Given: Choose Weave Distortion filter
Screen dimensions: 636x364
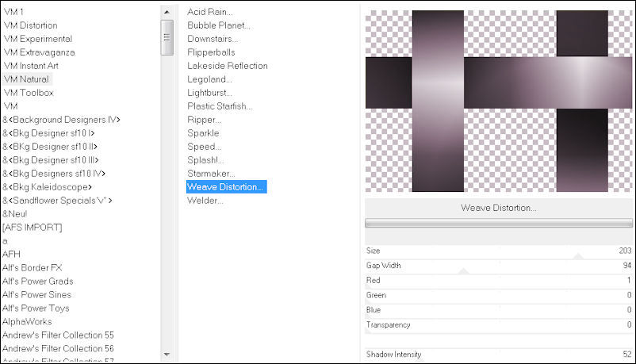Looking at the screenshot, I should point(226,186).
